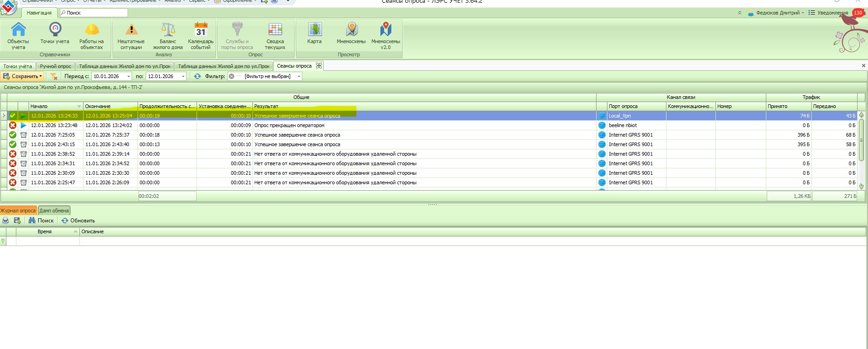The image size is (868, 349).
Task: Click the clear filter funnel icon
Action: point(54,76)
